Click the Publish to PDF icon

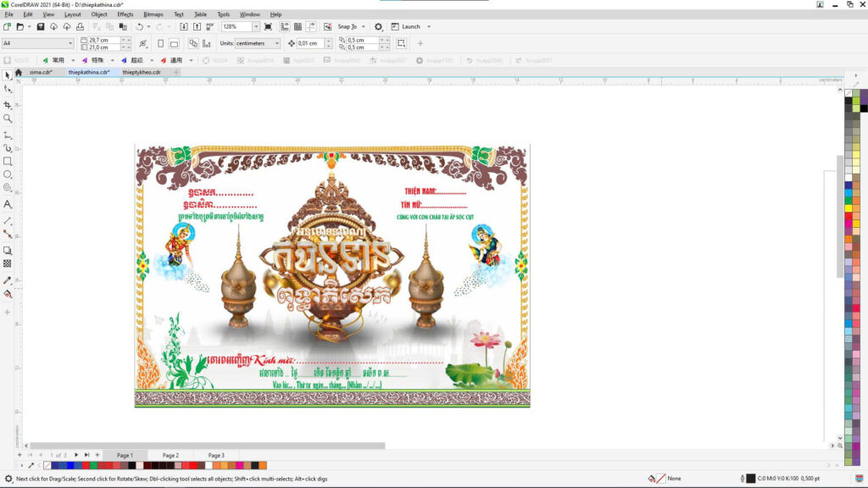pos(210,26)
